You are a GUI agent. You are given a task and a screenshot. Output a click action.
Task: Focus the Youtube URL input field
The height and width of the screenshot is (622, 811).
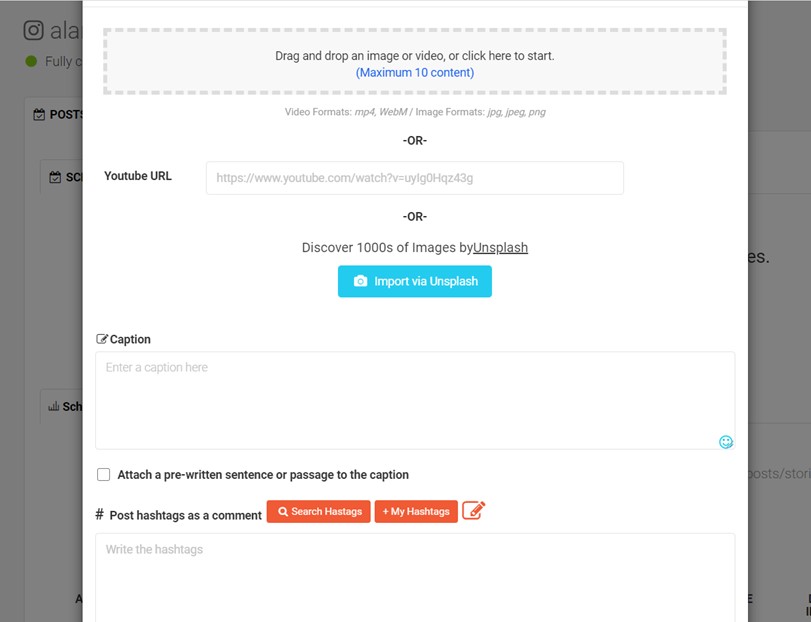pyautogui.click(x=415, y=178)
